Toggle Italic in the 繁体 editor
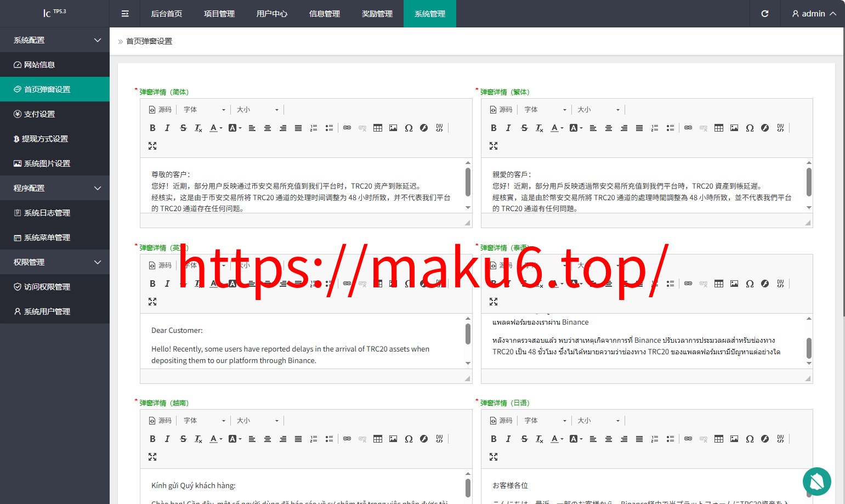The width and height of the screenshot is (845, 504). 508,128
